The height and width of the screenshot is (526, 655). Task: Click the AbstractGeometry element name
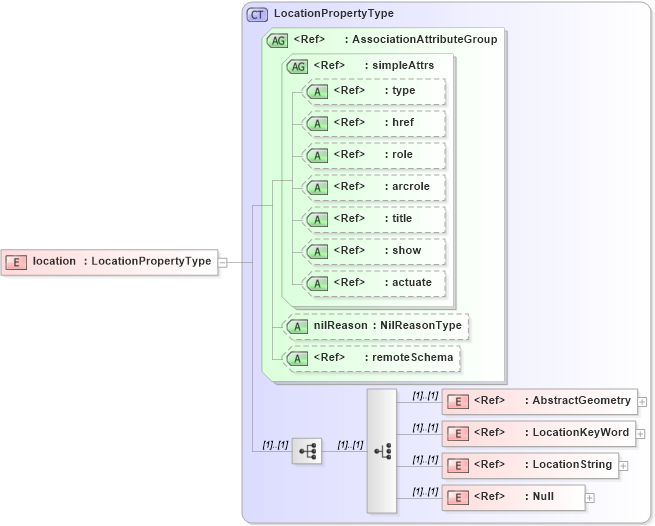tap(581, 400)
